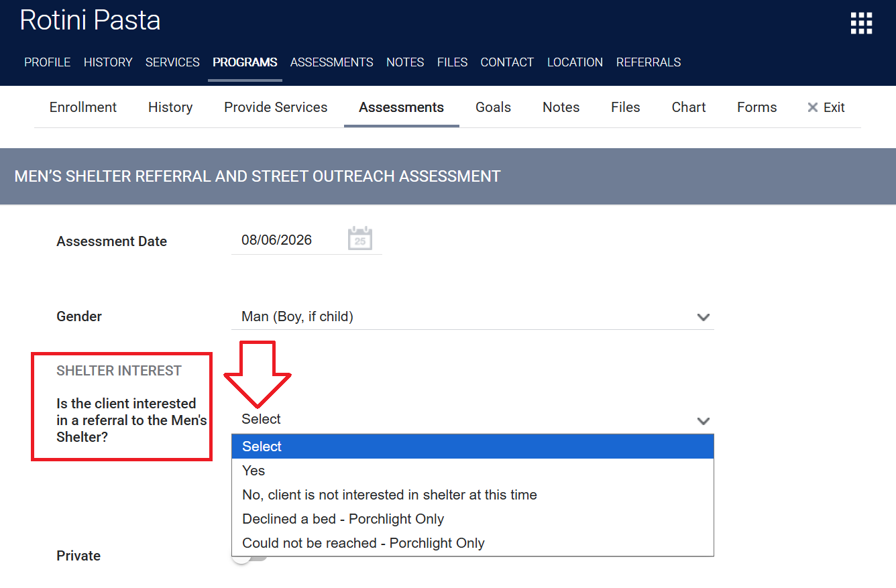Open the Forms sub-tab

pyautogui.click(x=757, y=107)
